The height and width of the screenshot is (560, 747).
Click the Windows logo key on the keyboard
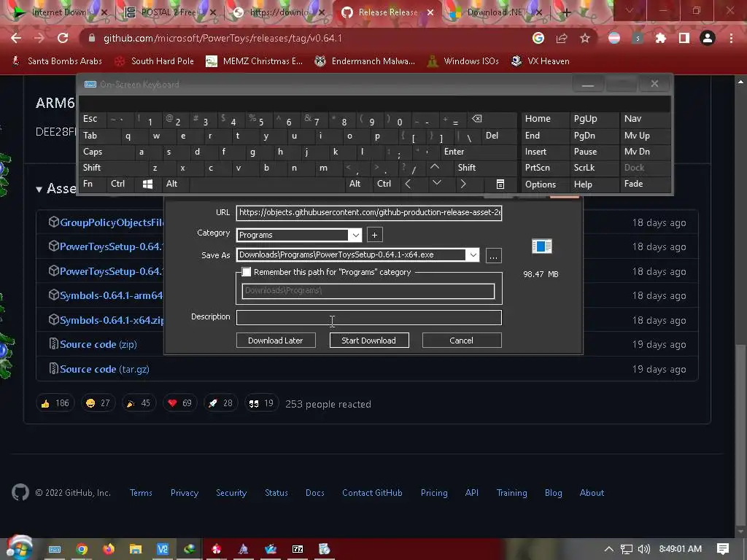[147, 184]
